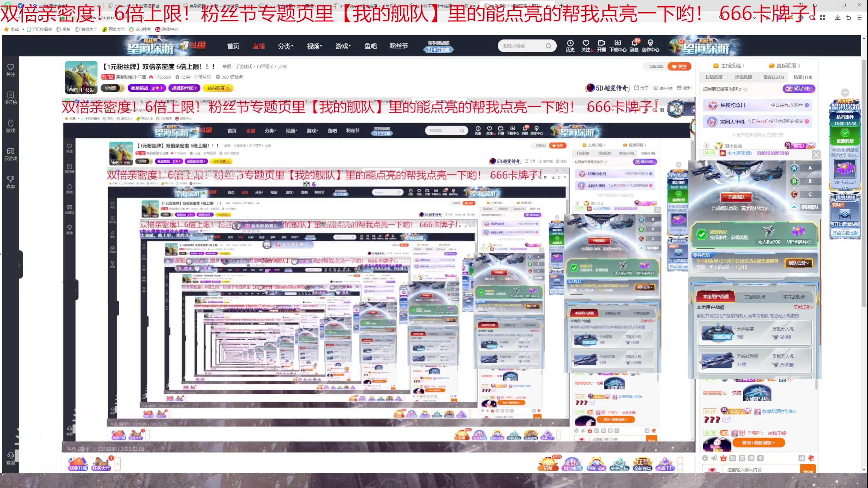Open 游戏 icon in left sidebar
Screen dimensions: 868x488
pyautogui.click(x=11, y=126)
